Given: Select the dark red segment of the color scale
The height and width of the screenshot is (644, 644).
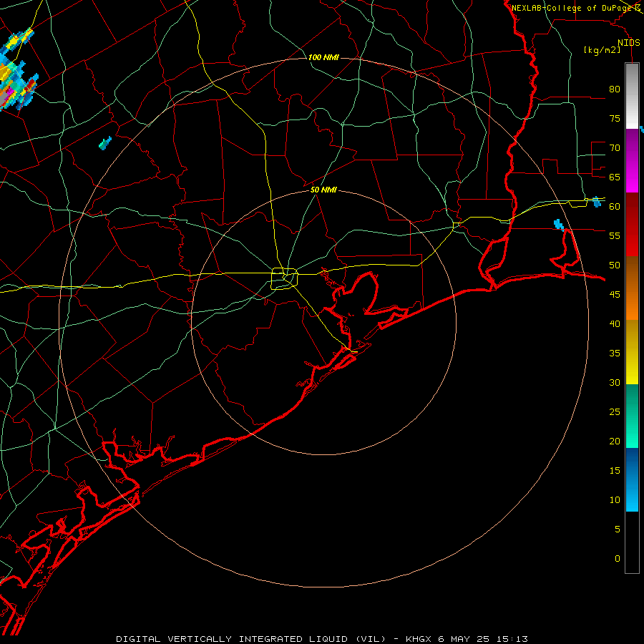Looking at the screenshot, I should [x=632, y=225].
